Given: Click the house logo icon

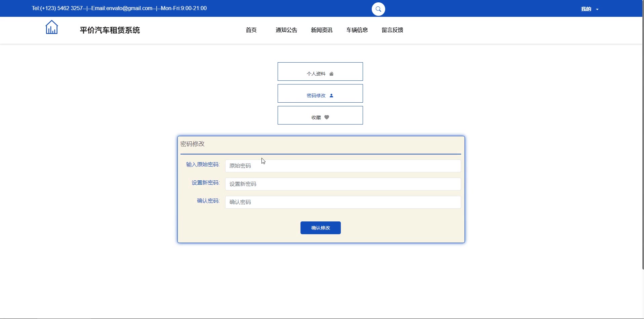Looking at the screenshot, I should coord(52,27).
